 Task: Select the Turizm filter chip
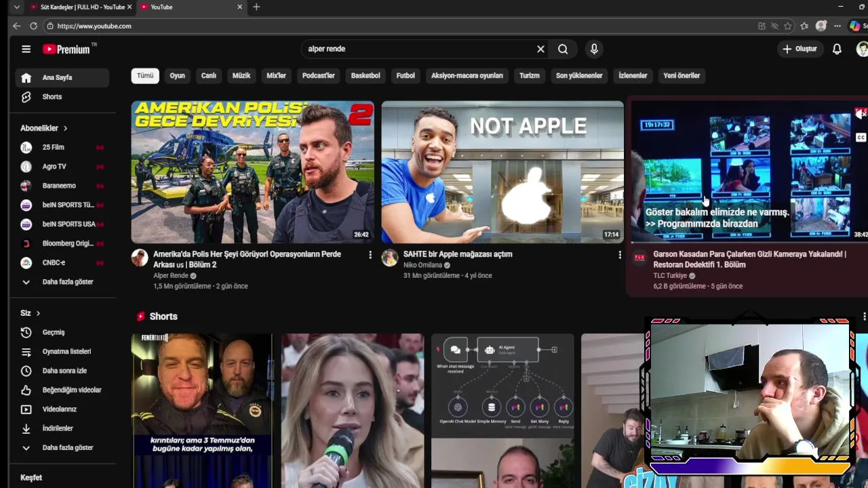[x=530, y=75]
